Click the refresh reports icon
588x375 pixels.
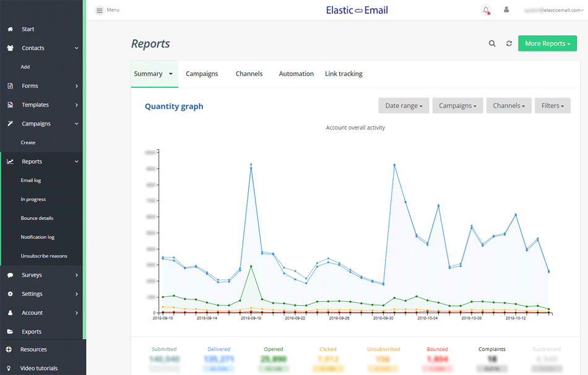(509, 44)
